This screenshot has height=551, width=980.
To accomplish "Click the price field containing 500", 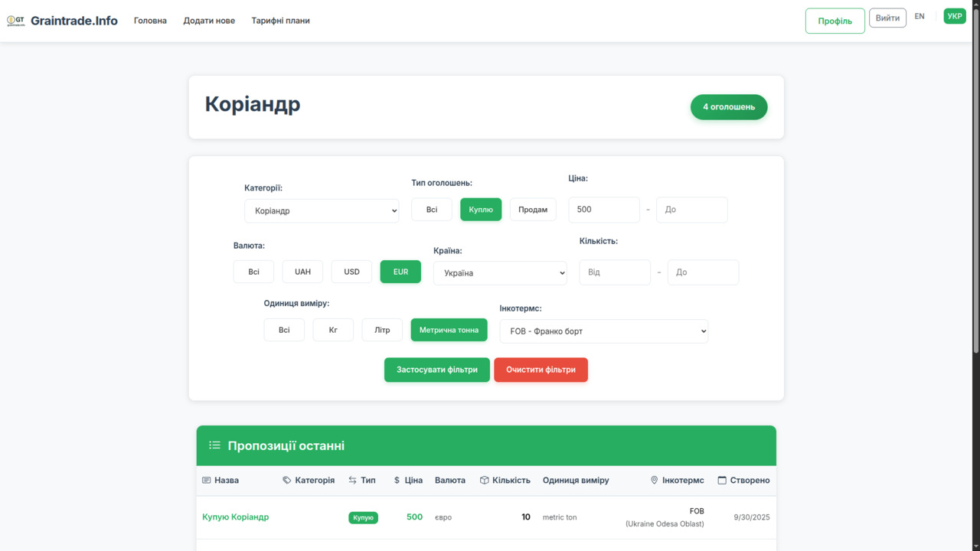I will (603, 209).
